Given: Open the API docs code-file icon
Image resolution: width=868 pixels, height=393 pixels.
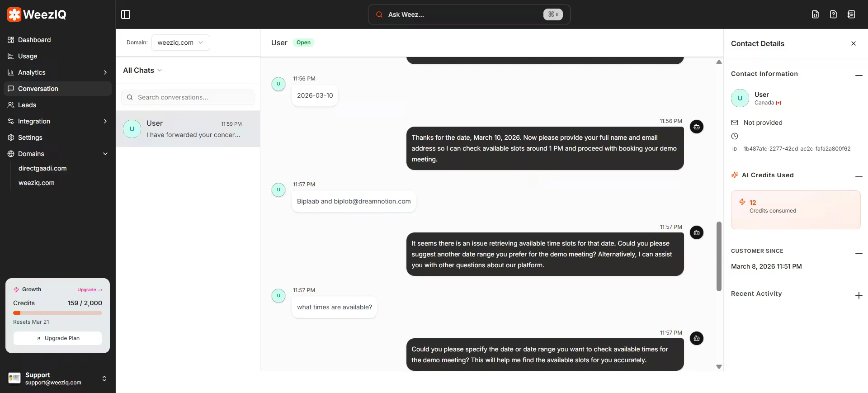Looking at the screenshot, I should point(816,14).
